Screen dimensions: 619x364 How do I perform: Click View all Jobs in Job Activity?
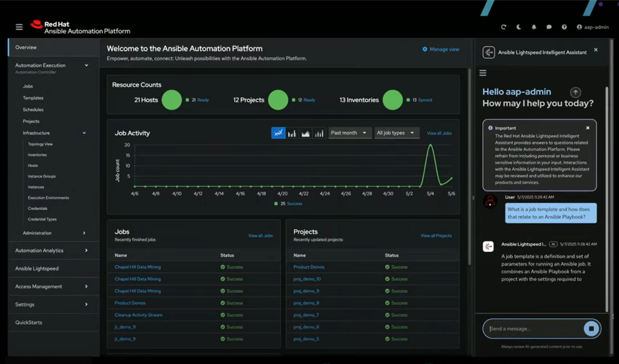(x=439, y=133)
